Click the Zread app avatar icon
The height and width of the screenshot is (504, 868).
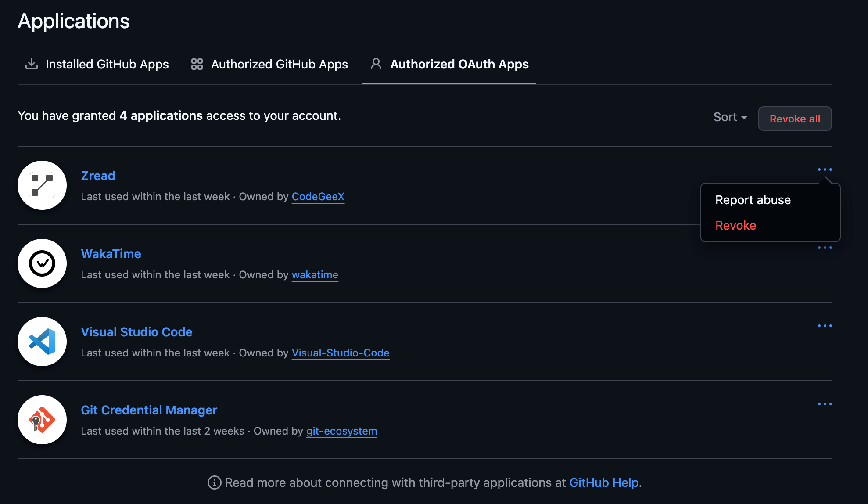coord(42,185)
